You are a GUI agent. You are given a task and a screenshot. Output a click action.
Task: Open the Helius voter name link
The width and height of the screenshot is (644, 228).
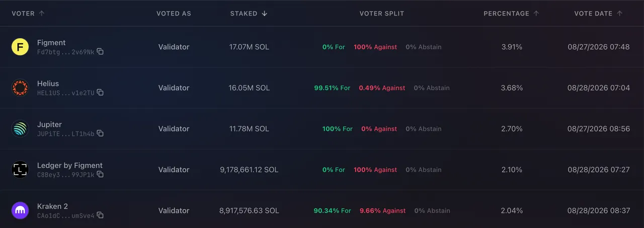48,84
